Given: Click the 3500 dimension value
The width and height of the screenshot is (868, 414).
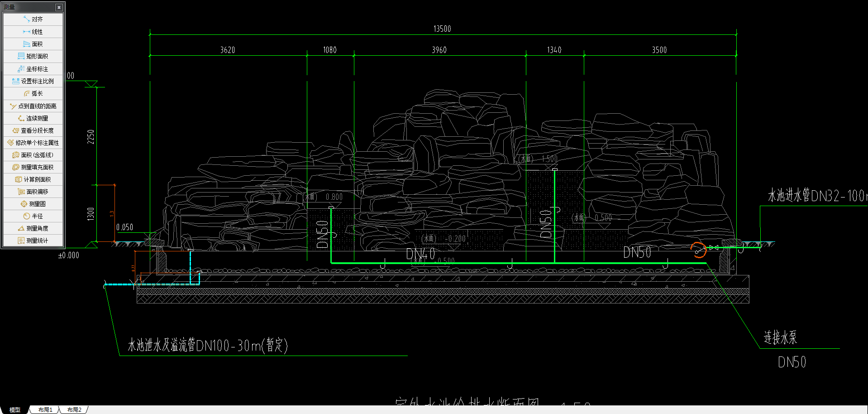Looking at the screenshot, I should pyautogui.click(x=659, y=50).
